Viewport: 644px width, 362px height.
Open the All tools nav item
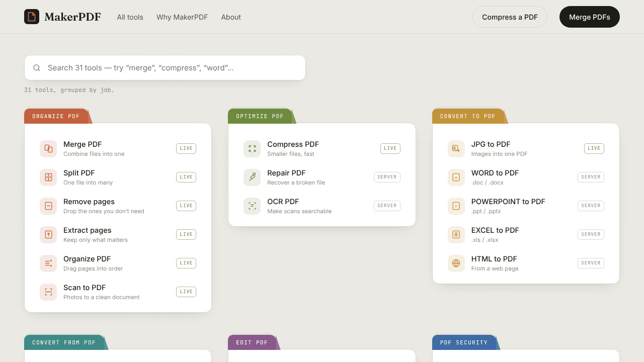click(x=130, y=17)
